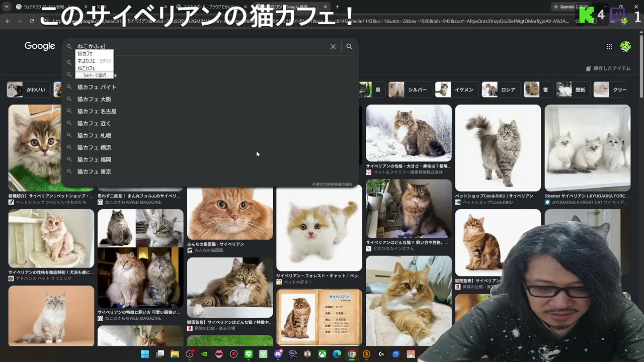This screenshot has width=644, height=362.
Task: Filter images by イケメン chip
Action: coord(456,89)
